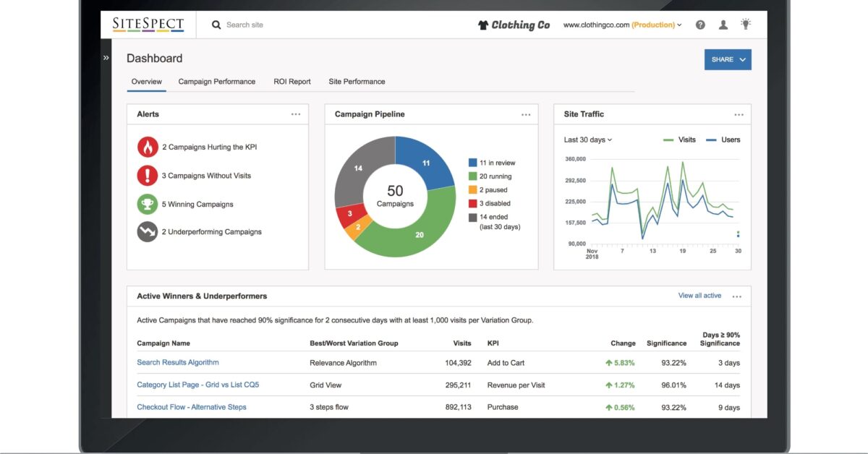The image size is (868, 454).
Task: Click the View all active link
Action: 699,295
